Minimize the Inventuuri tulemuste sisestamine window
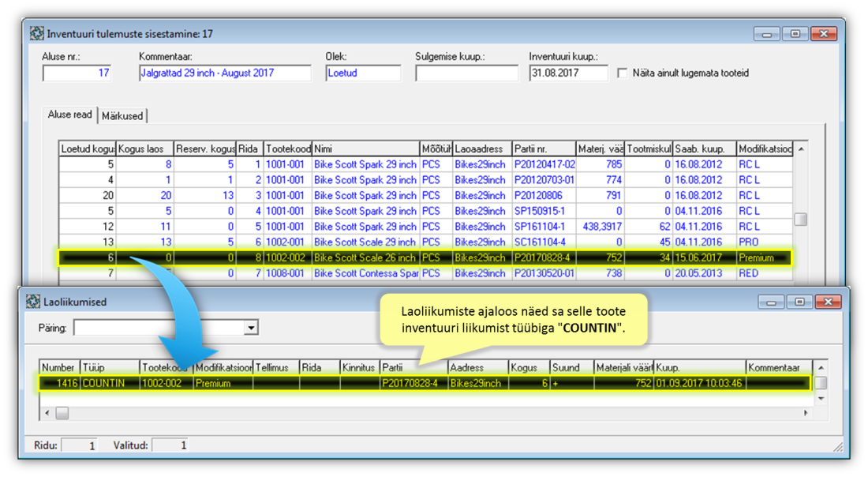 tap(767, 34)
